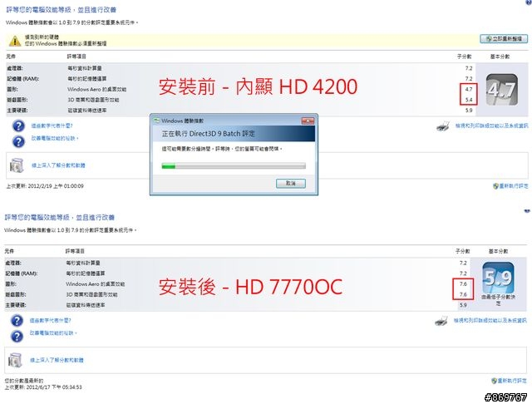Open the view and print details link, 4.7-score window
The height and width of the screenshot is (404, 532).
(491, 126)
